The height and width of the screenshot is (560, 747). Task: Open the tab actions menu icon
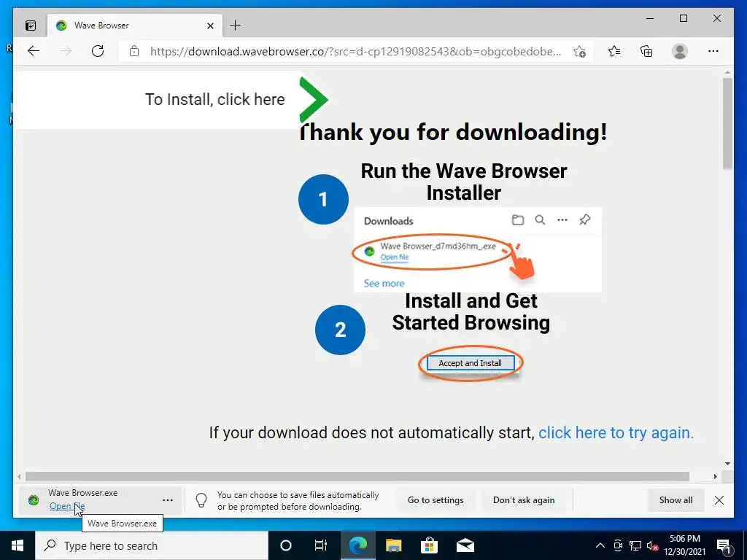pyautogui.click(x=31, y=26)
